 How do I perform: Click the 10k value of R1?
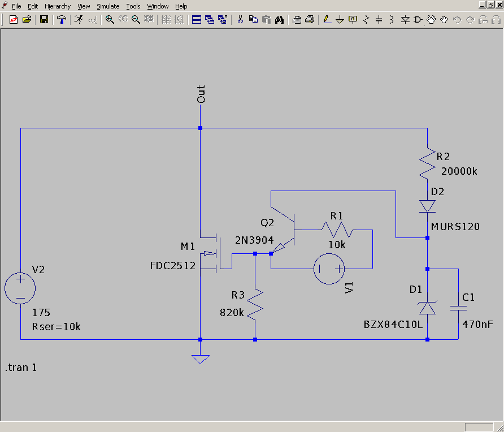pos(337,245)
